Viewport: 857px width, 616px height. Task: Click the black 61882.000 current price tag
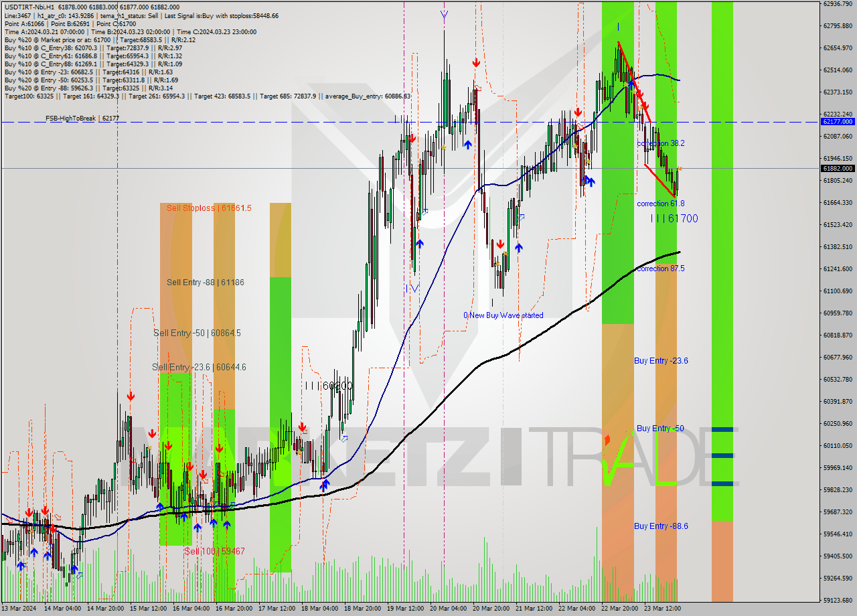838,169
